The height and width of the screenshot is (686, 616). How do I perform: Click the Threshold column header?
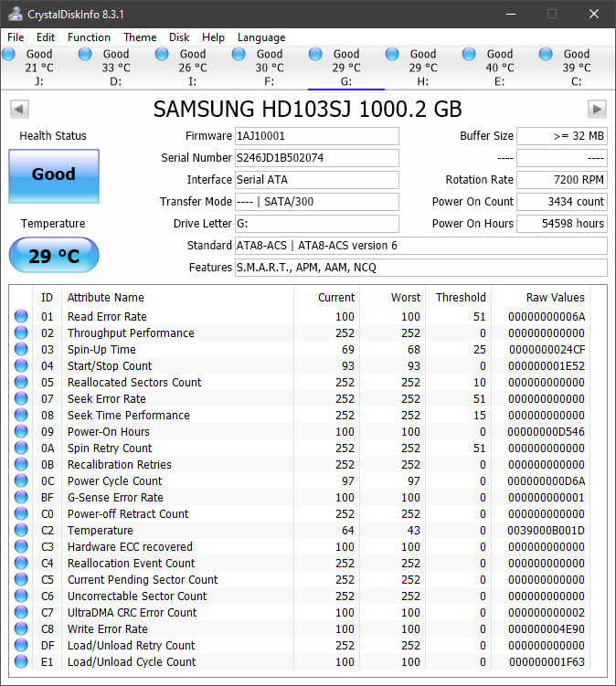click(x=461, y=298)
